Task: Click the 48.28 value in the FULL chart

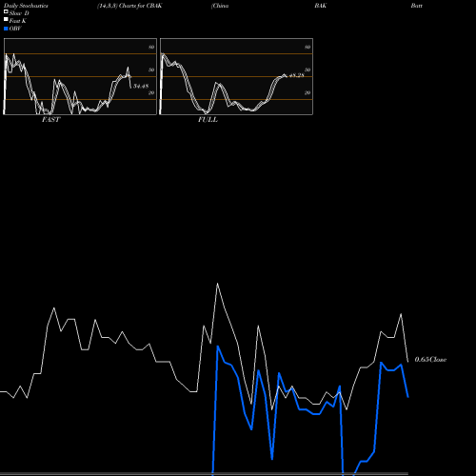Action: [x=297, y=75]
